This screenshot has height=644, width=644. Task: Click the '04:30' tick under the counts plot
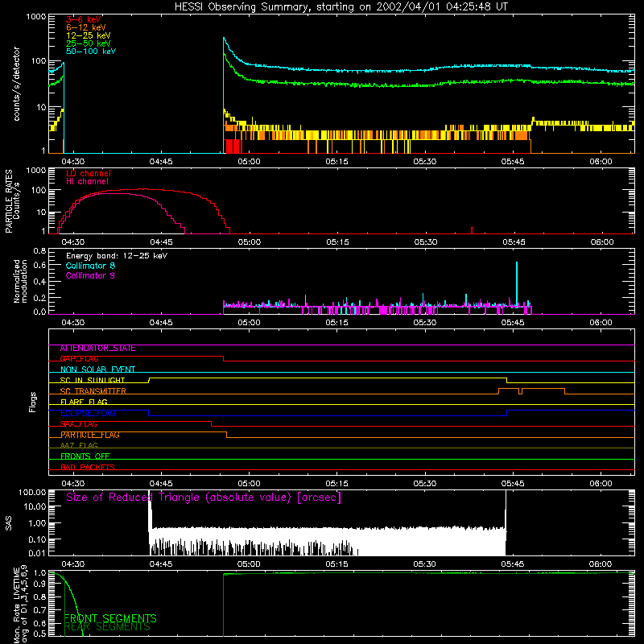(73, 162)
